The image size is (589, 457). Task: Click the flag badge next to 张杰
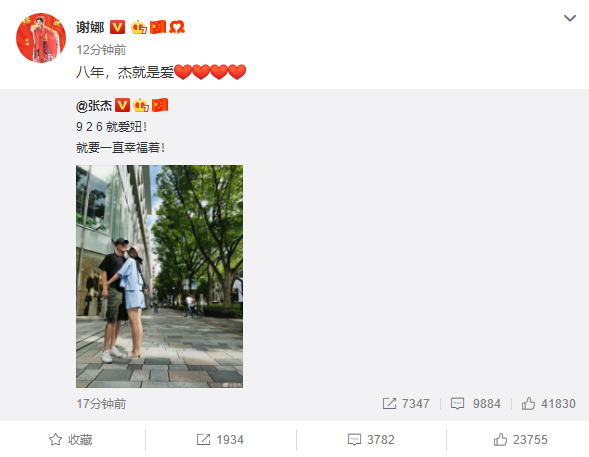tap(160, 106)
